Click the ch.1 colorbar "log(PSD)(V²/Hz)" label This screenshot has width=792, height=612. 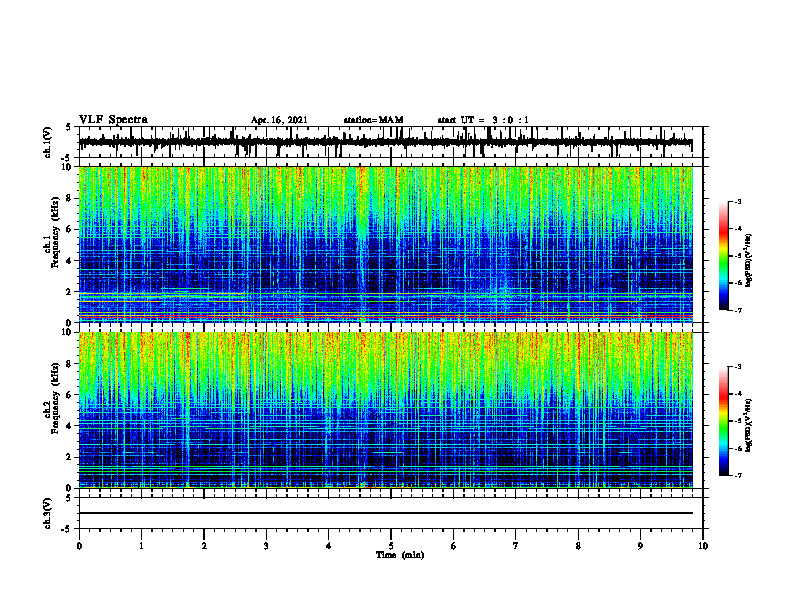749,261
